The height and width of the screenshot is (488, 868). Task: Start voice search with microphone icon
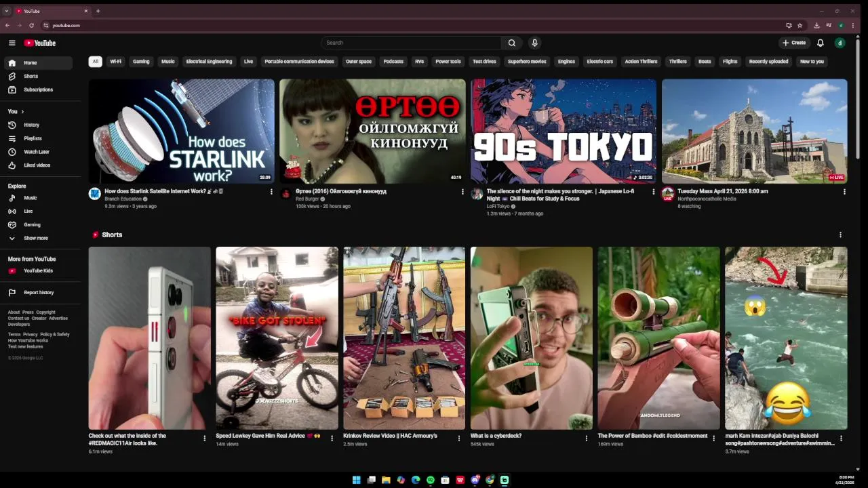pyautogui.click(x=534, y=43)
